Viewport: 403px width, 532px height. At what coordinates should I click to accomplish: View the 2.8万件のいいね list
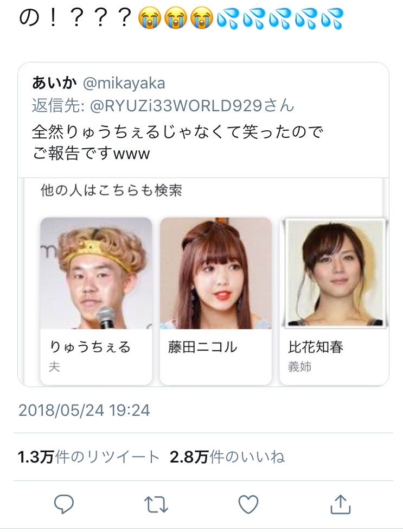[x=227, y=457]
